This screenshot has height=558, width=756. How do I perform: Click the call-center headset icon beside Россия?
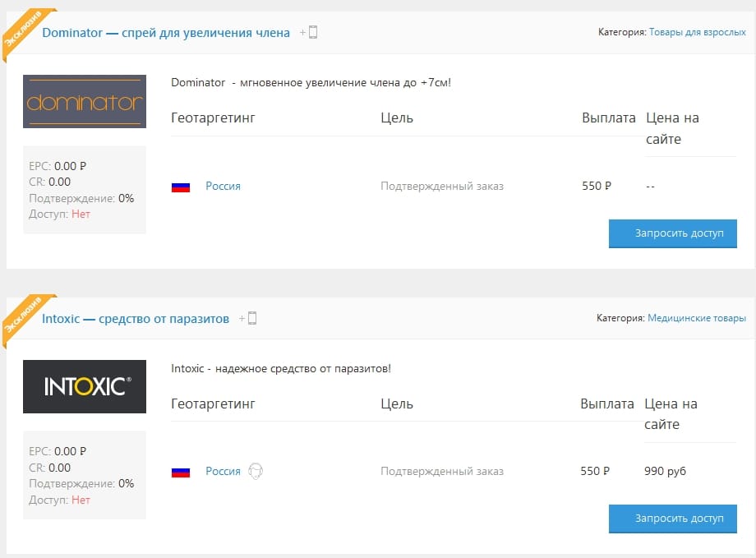[x=256, y=471]
